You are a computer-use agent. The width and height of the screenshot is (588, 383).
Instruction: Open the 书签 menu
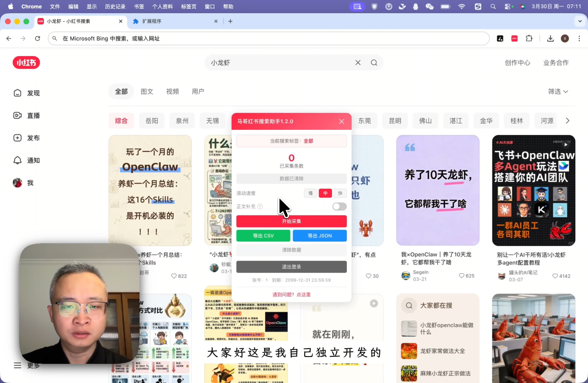coord(139,6)
